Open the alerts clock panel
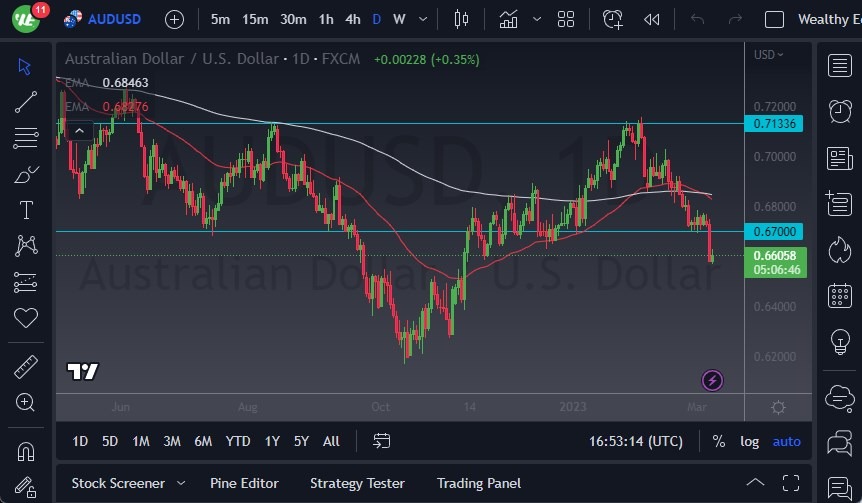The image size is (862, 503). coord(839,112)
